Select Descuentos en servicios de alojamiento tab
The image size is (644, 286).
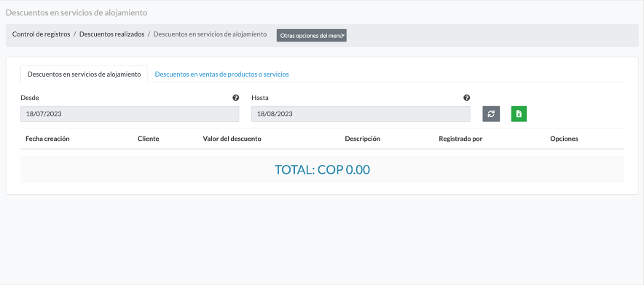coord(85,74)
